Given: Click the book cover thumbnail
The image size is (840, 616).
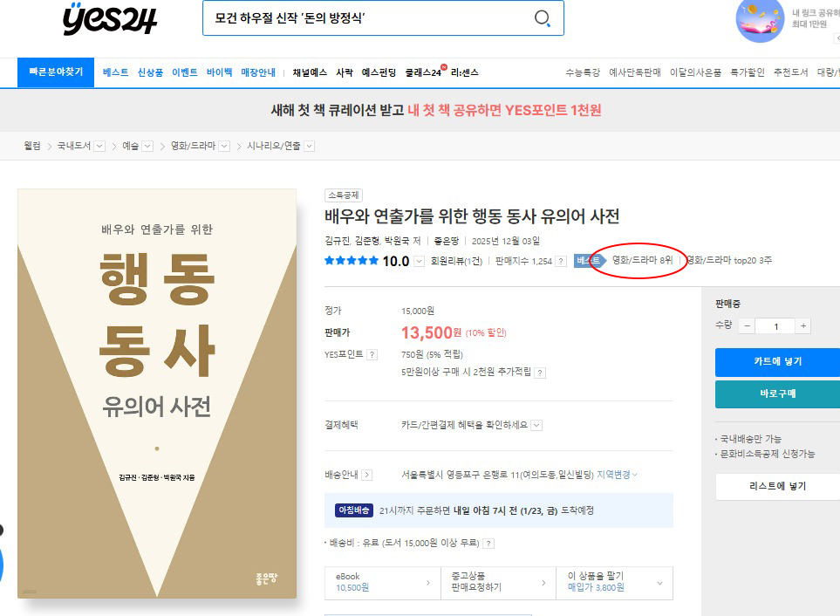Looking at the screenshot, I should tap(157, 393).
